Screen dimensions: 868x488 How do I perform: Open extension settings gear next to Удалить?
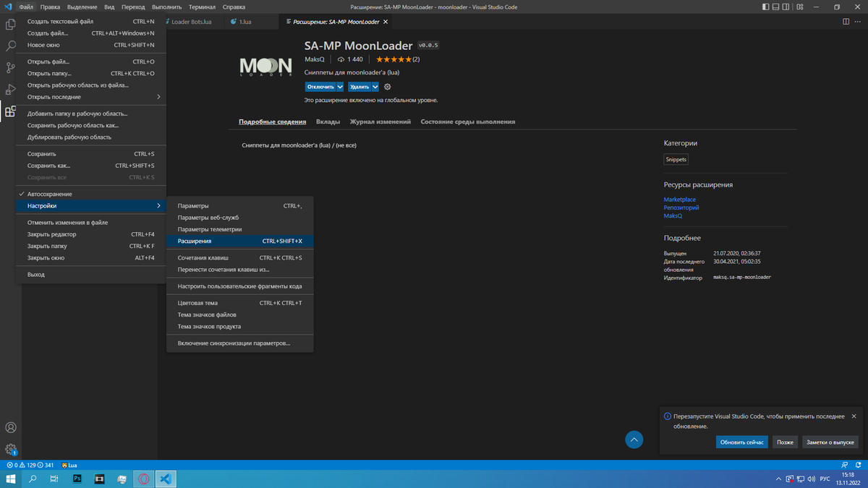click(387, 87)
